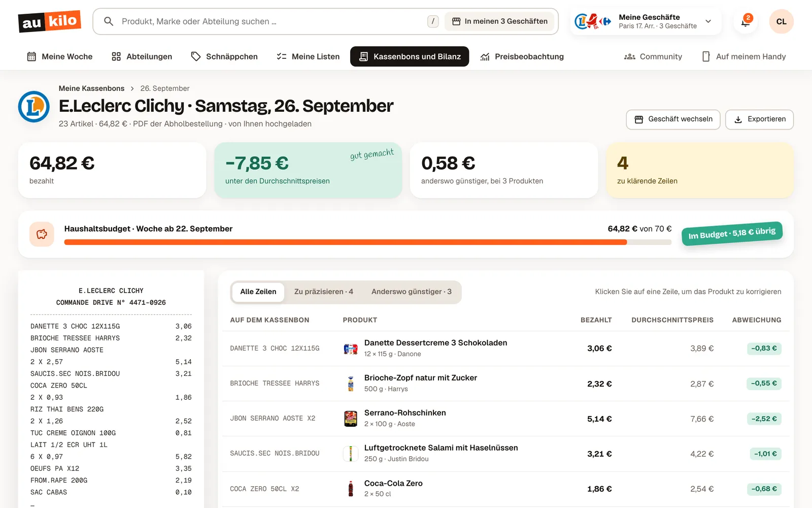Image resolution: width=812 pixels, height=508 pixels.
Task: Sort by the Abweichung column header
Action: pyautogui.click(x=757, y=320)
